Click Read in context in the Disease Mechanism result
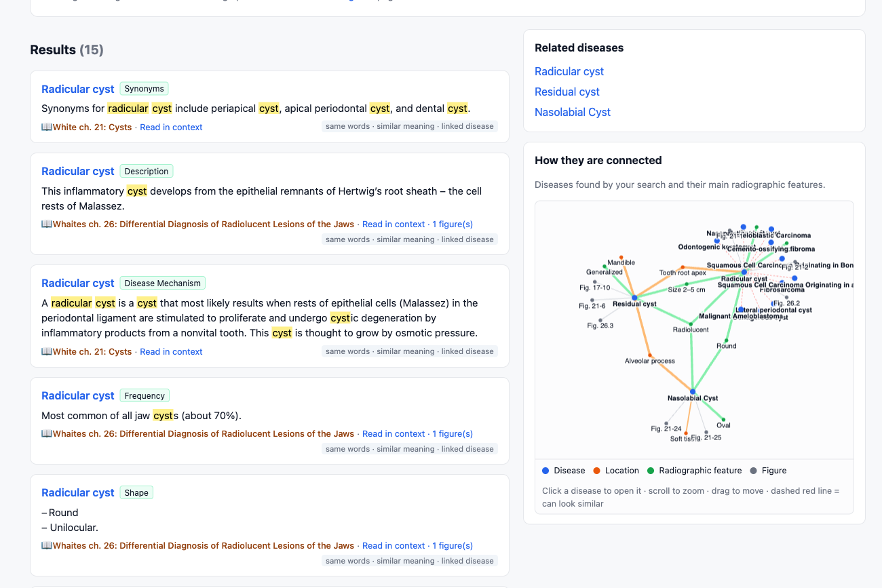The image size is (882, 588). (x=171, y=351)
